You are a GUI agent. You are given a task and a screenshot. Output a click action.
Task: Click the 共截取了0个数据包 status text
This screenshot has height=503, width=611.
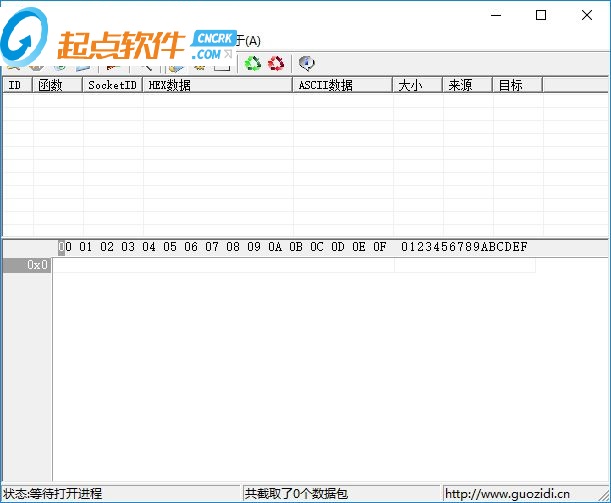coord(296,494)
